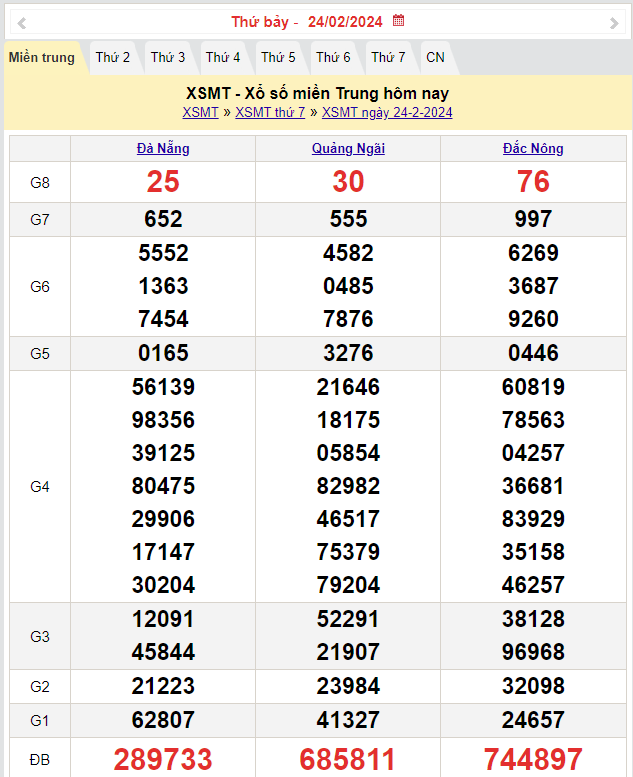This screenshot has height=777, width=633.
Task: Show the Thứ 7 tab results
Action: pyautogui.click(x=388, y=58)
